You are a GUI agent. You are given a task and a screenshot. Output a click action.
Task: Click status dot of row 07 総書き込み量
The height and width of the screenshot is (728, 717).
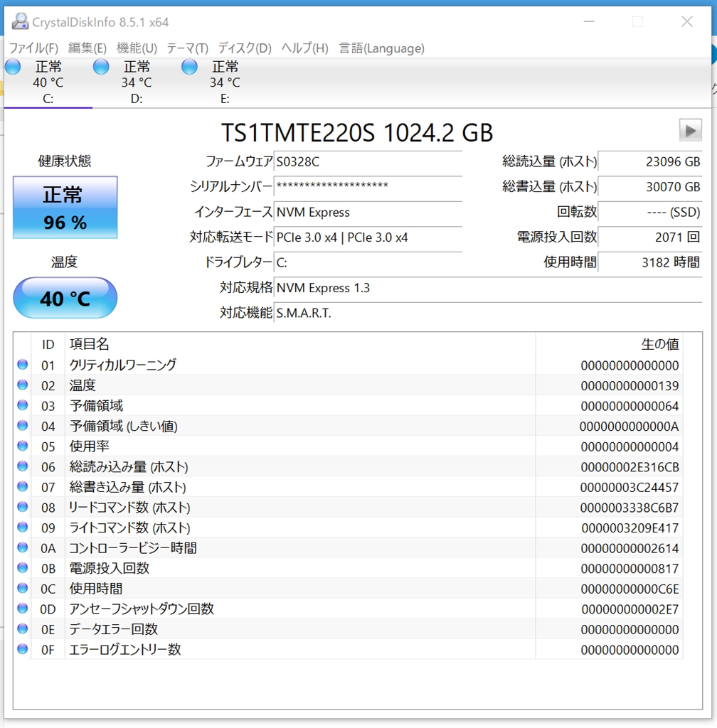(x=22, y=486)
